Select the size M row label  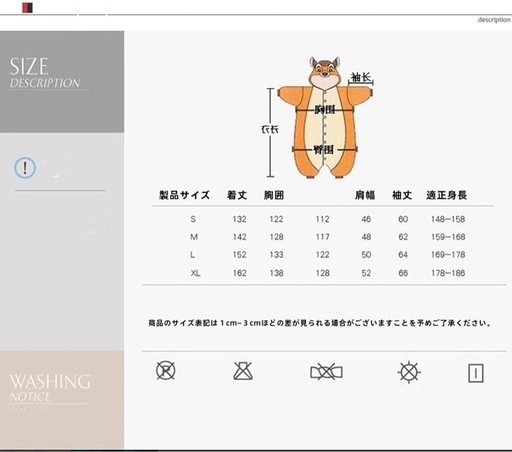(194, 237)
